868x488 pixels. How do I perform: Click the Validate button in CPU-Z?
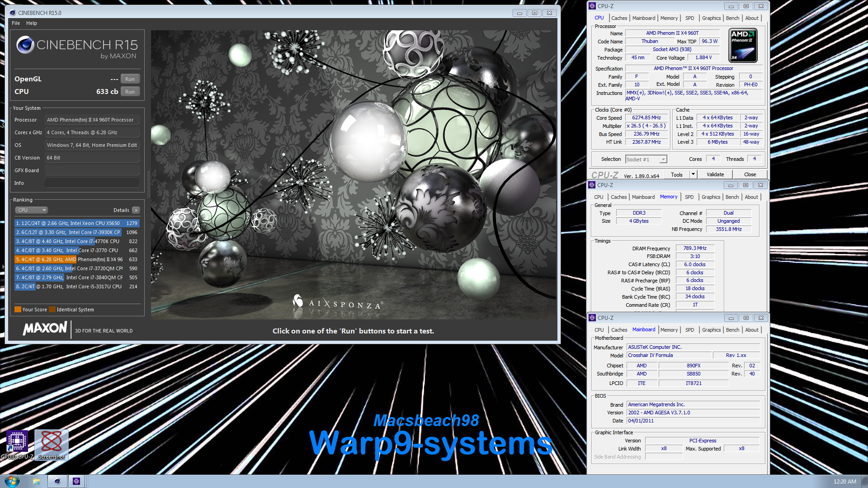[715, 174]
